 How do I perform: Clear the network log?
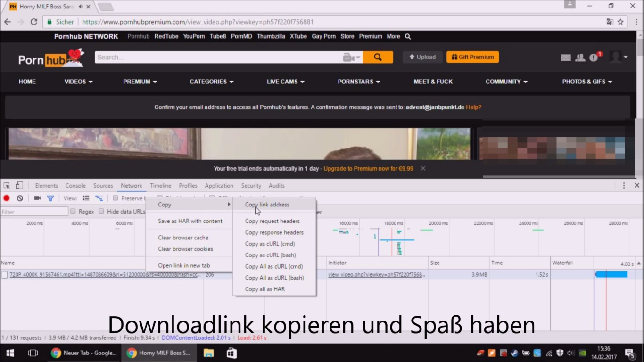pos(20,198)
